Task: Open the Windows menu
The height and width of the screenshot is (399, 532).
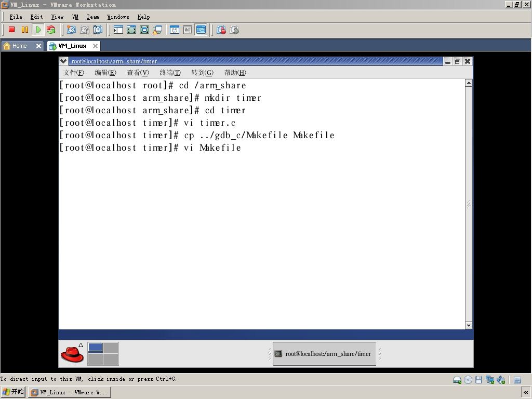Action: coord(118,17)
